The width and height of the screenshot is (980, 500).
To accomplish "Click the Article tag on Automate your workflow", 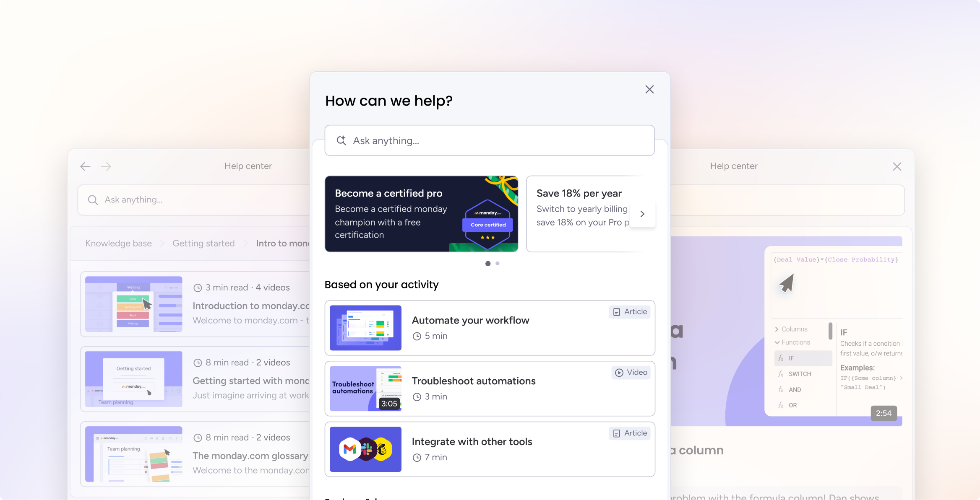I will 630,312.
